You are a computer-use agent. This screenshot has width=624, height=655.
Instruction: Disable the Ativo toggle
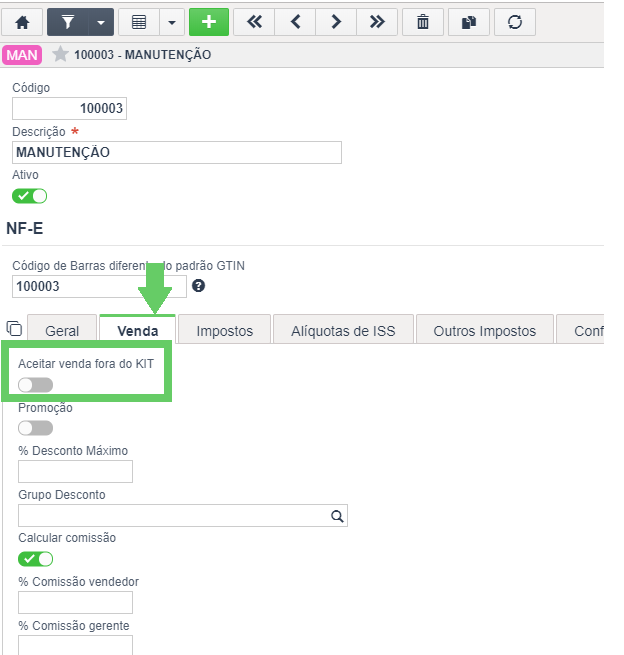[x=29, y=196]
